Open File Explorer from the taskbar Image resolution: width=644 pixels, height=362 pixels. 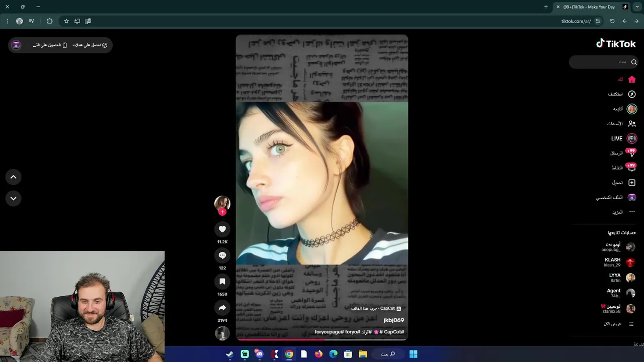(x=362, y=354)
